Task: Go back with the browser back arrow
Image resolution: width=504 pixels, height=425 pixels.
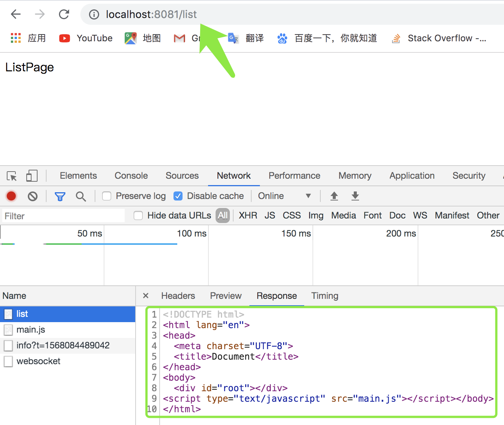Action: pyautogui.click(x=16, y=14)
